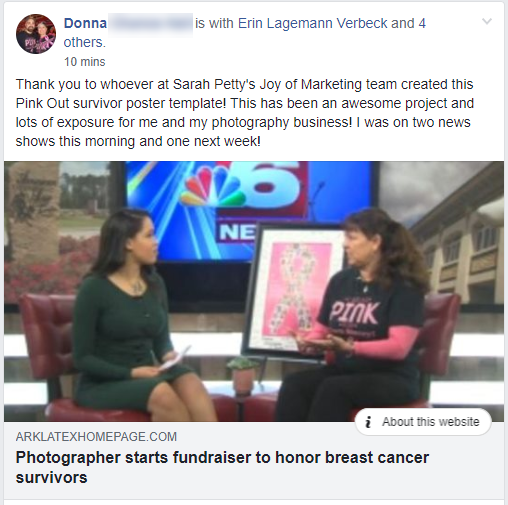Image resolution: width=508 pixels, height=505 pixels.
Task: Click the post text about Pink Out poster
Action: (245, 113)
